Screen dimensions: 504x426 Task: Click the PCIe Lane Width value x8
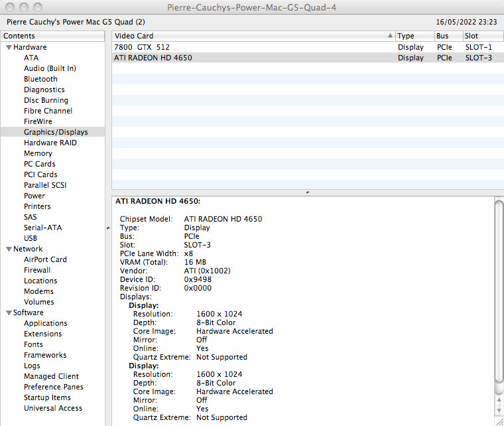pyautogui.click(x=188, y=253)
